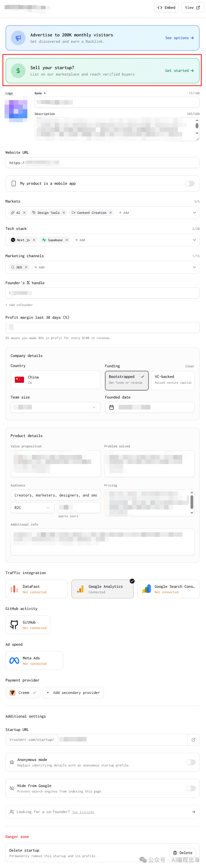Clear the Funding selection
Screen dimensions: 206x868
pyautogui.click(x=190, y=367)
